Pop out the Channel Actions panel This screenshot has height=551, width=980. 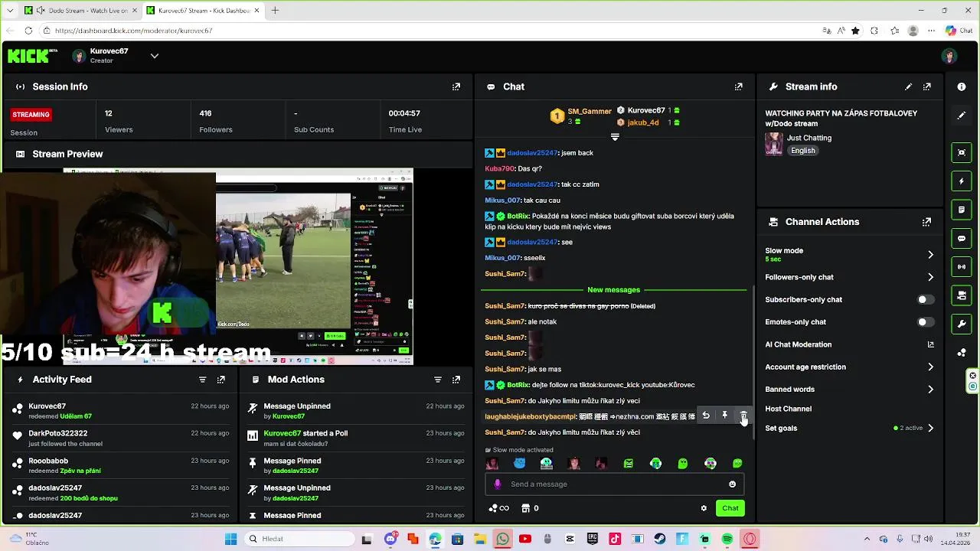click(927, 222)
